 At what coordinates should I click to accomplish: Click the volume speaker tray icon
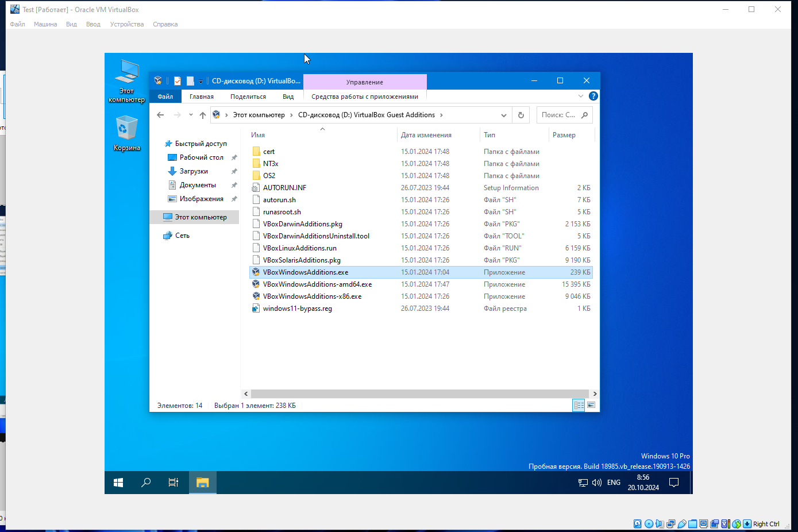(597, 483)
